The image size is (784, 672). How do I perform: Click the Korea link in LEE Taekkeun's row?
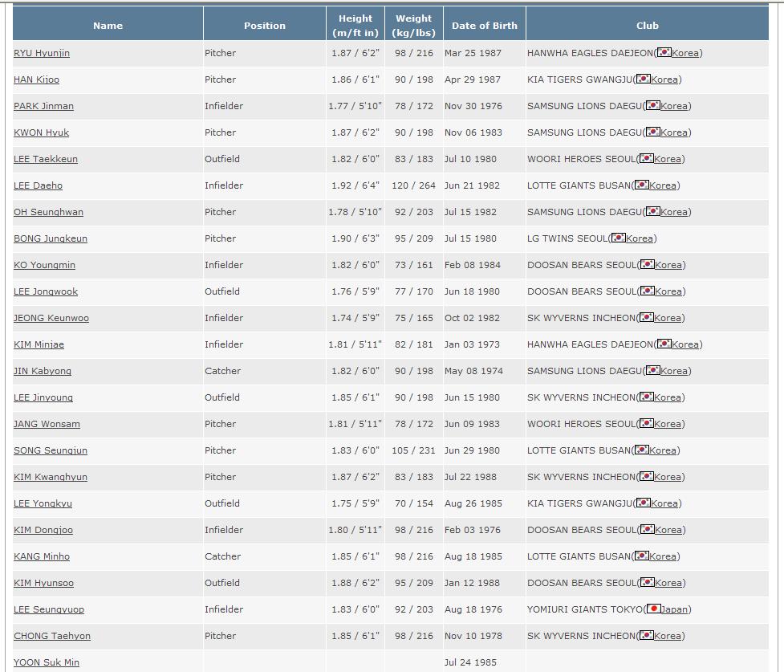(668, 159)
